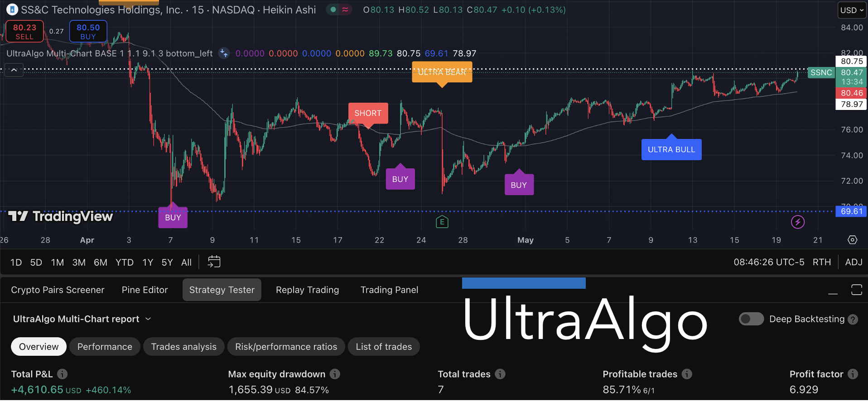
Task: Click the UltraAlgo Multi-Chart BASE indicator title
Action: (x=109, y=53)
